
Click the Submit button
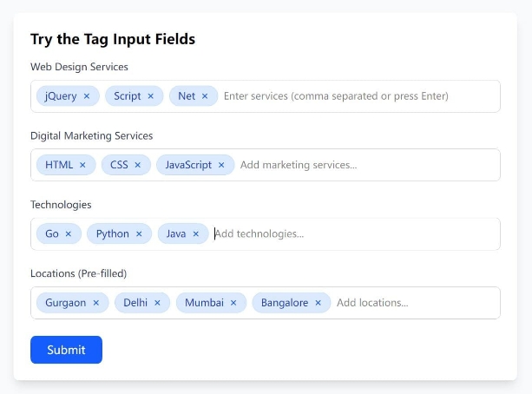tap(66, 350)
